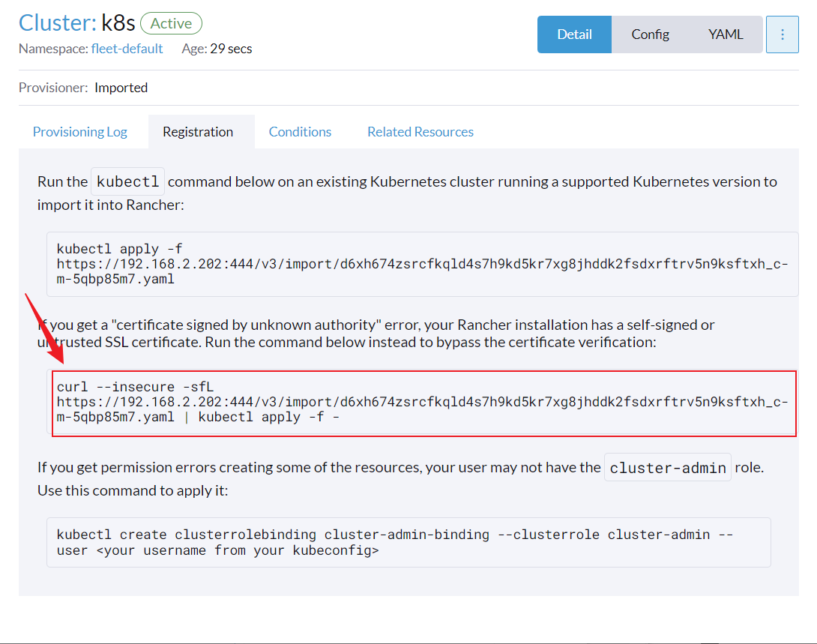Click the inline cluster-admin code label
This screenshot has width=817, height=644.
tap(667, 468)
